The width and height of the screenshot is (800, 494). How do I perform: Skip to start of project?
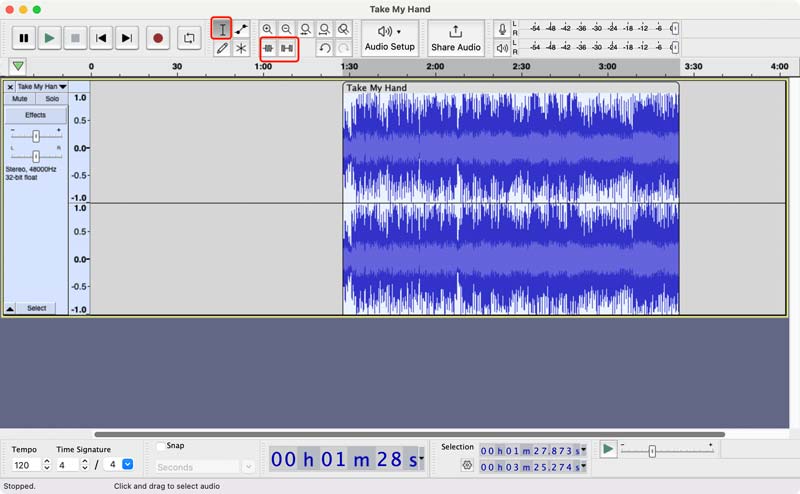[x=101, y=38]
